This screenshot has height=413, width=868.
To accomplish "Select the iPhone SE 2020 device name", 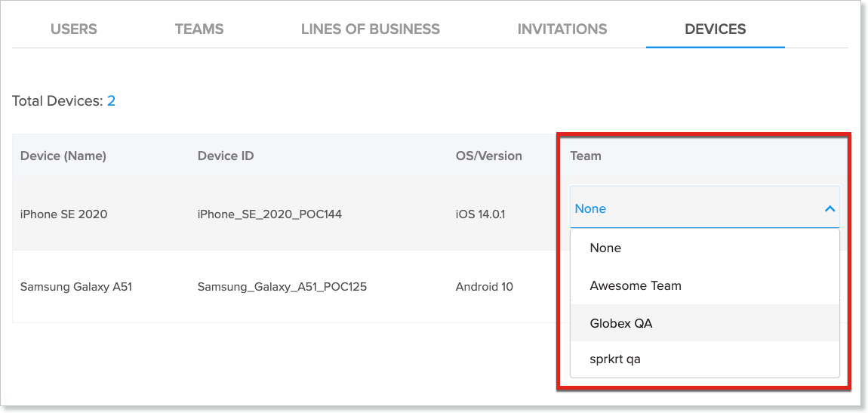I will click(63, 214).
